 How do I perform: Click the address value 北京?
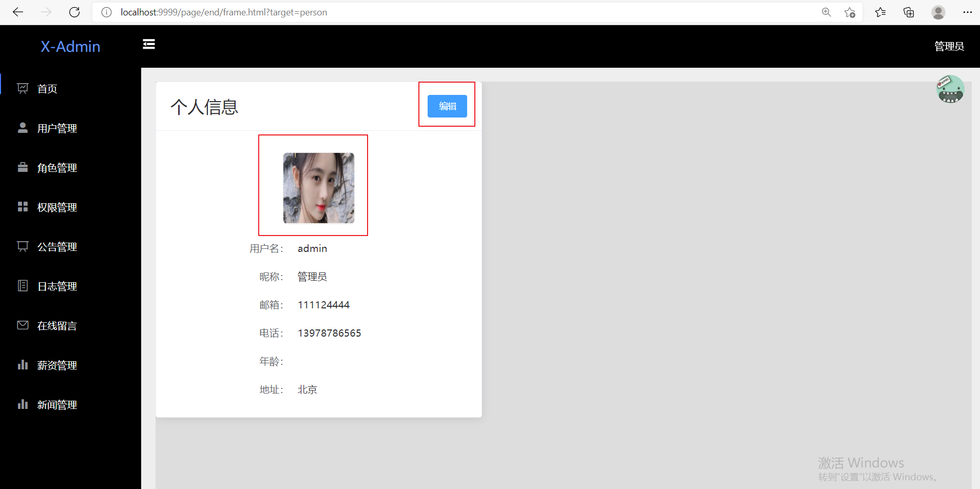coord(308,389)
